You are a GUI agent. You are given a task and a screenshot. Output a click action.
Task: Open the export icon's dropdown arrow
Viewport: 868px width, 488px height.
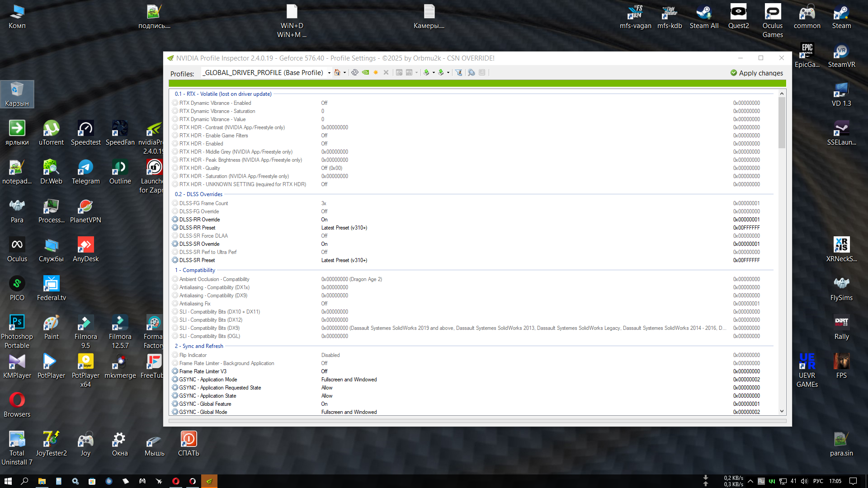(x=434, y=73)
